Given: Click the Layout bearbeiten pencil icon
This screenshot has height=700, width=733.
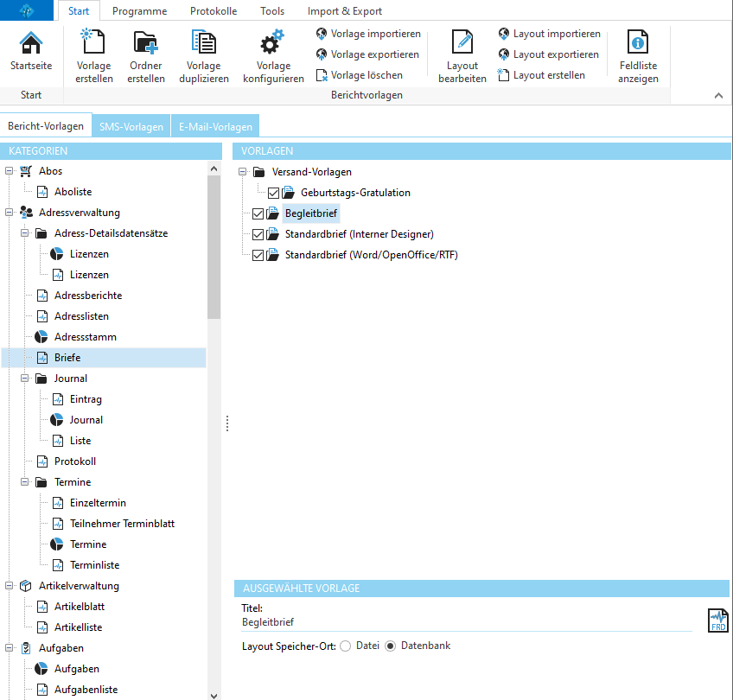Looking at the screenshot, I should [x=462, y=43].
